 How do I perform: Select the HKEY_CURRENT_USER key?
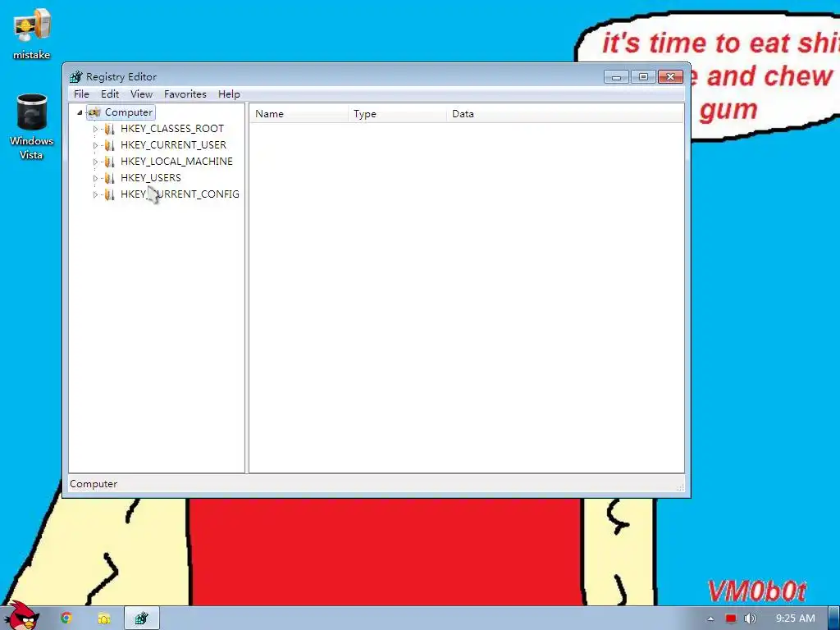tap(173, 145)
